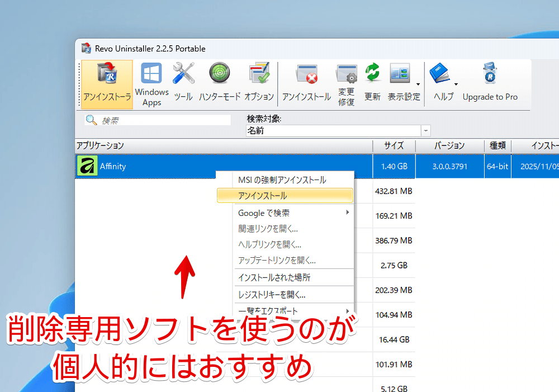559x392 pixels.
Task: Select the Uninstaller toolbar icon
Action: (x=107, y=84)
